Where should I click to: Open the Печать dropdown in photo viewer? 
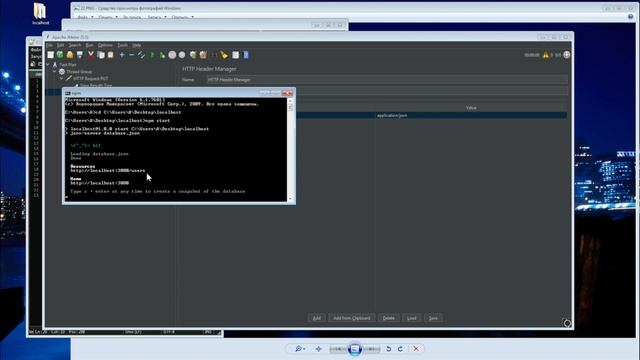tap(108, 18)
